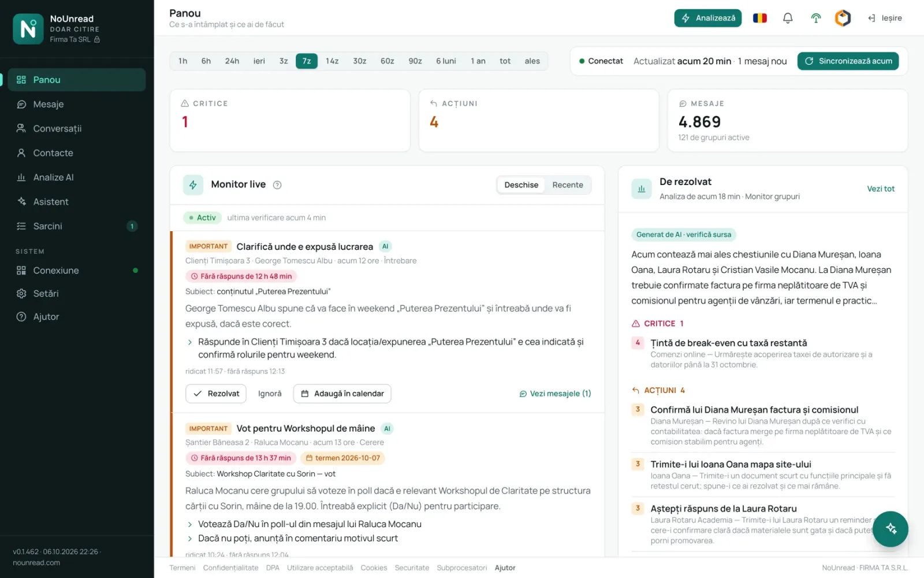
Task: Open Vezi mesajele (1) link
Action: (x=555, y=394)
